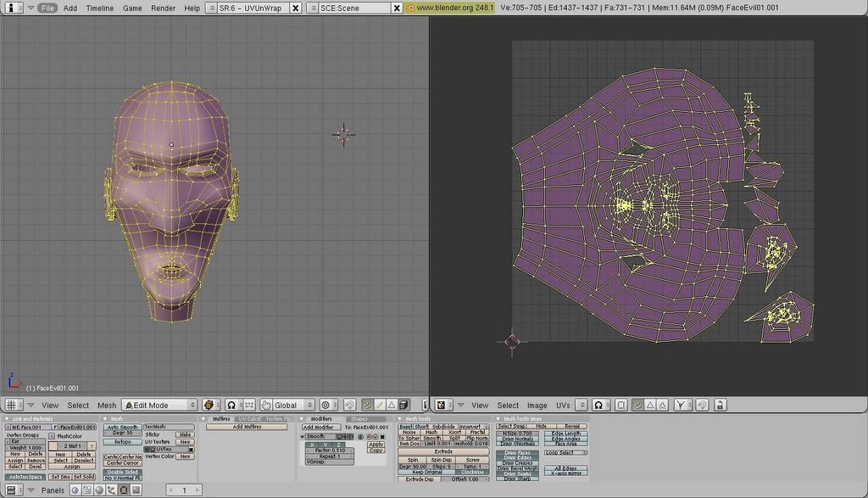Adjust the Factor 0.510 slider
The width and height of the screenshot is (868, 498).
[x=330, y=450]
